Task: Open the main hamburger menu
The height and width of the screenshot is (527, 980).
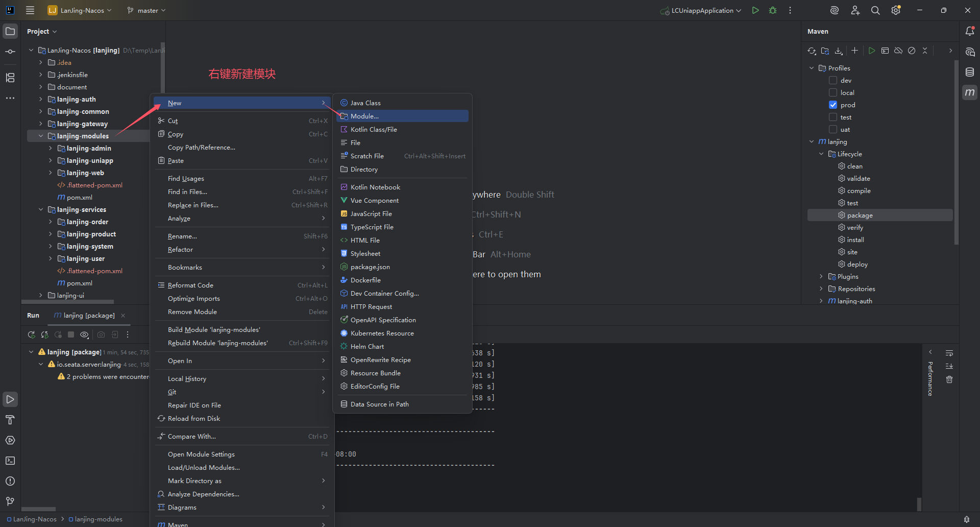Action: tap(30, 10)
